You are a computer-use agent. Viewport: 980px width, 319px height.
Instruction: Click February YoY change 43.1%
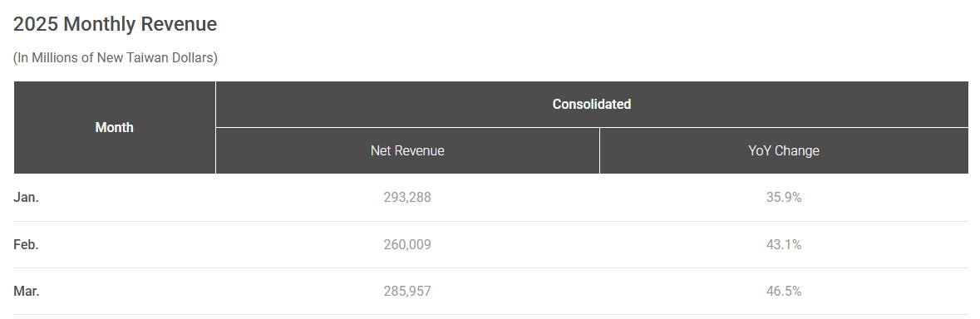784,245
